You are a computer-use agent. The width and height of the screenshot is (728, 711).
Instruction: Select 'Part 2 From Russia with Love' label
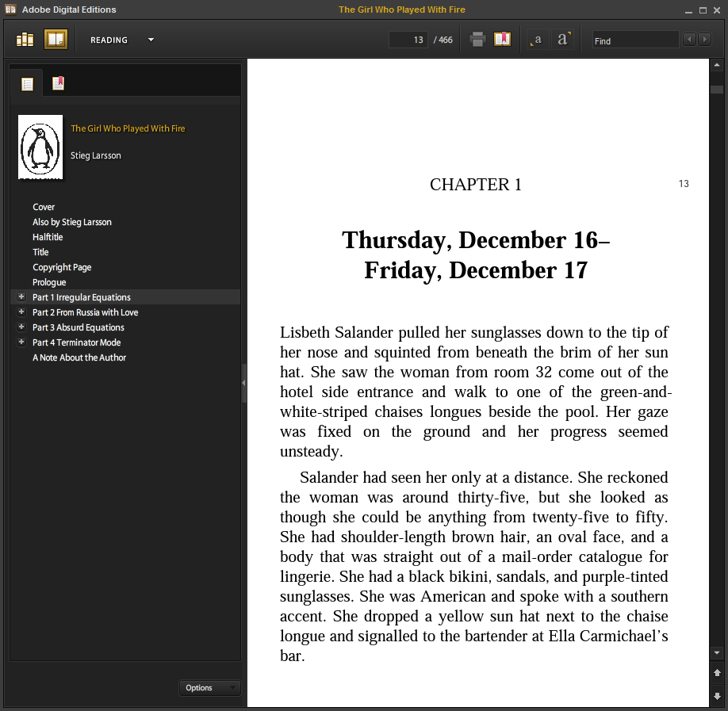click(x=86, y=312)
